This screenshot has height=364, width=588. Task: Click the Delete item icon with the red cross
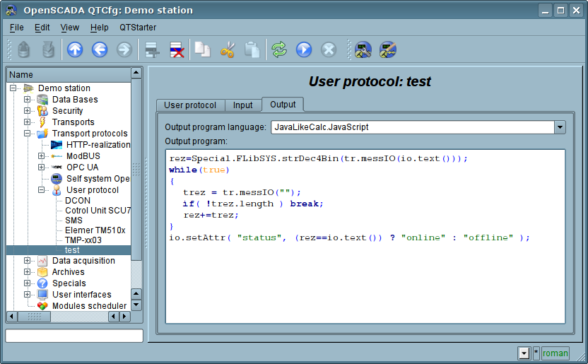(177, 49)
